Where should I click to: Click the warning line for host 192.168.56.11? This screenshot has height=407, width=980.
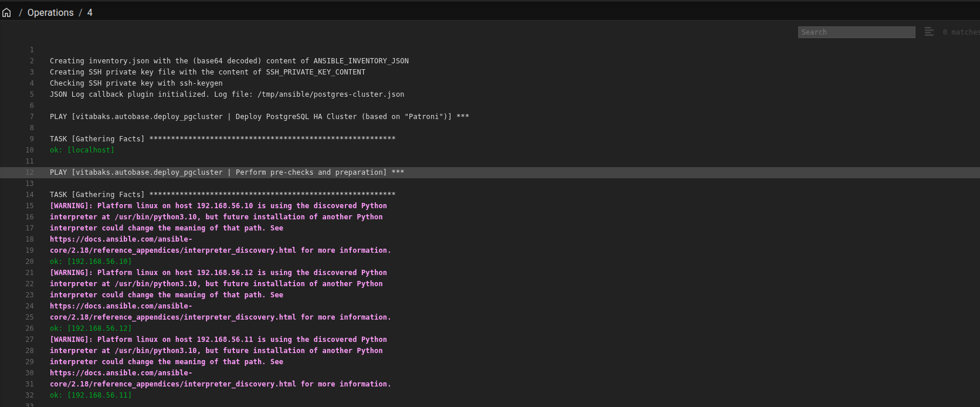tap(218, 340)
